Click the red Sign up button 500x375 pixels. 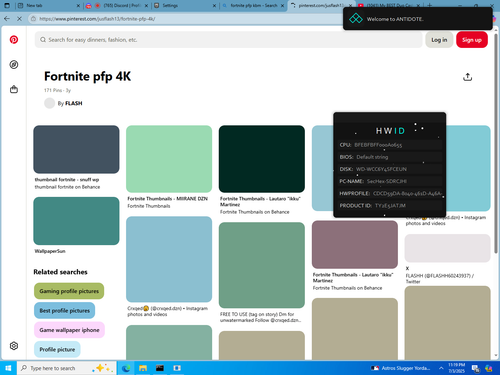pyautogui.click(x=472, y=40)
